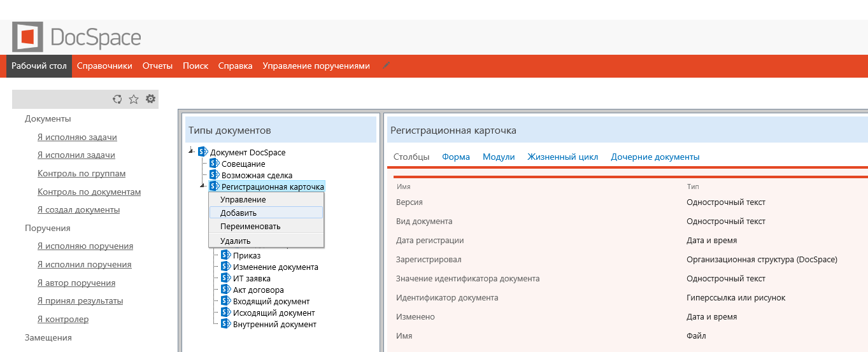Click the Изменено column row
This screenshot has height=352, width=868.
629,317
